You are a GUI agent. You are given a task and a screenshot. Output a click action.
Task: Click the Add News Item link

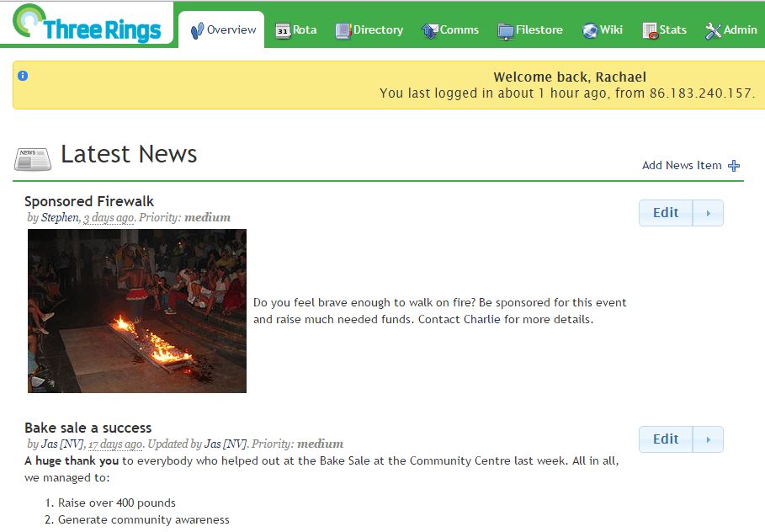pyautogui.click(x=682, y=166)
